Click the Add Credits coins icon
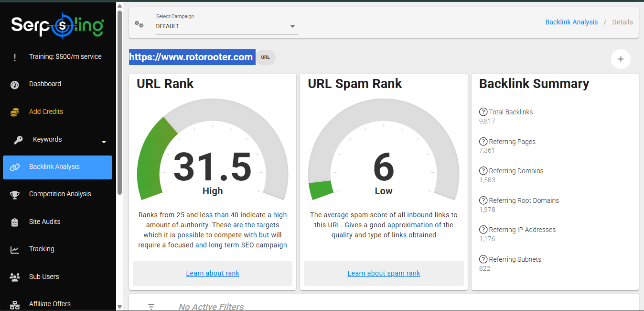 15,112
